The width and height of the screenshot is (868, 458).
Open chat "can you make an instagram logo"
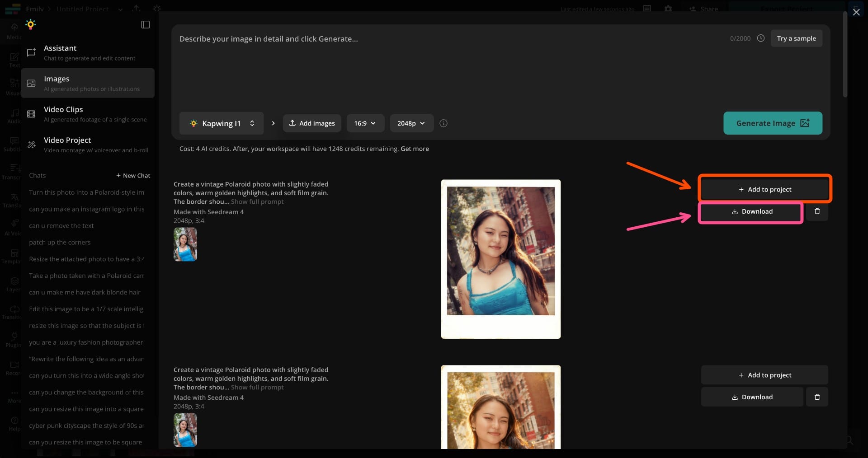tap(87, 209)
